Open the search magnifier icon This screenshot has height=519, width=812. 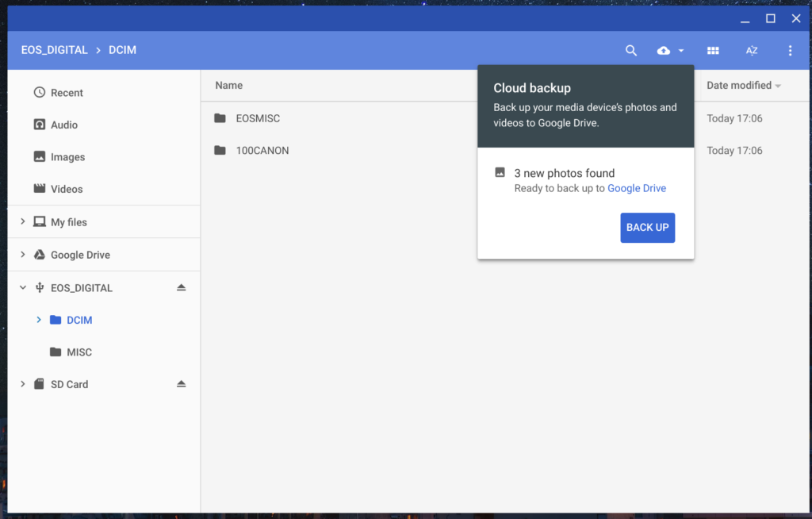(x=630, y=50)
